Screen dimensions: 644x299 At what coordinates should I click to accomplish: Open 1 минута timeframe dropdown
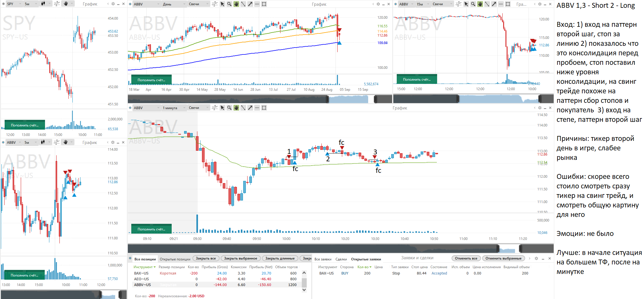click(174, 108)
